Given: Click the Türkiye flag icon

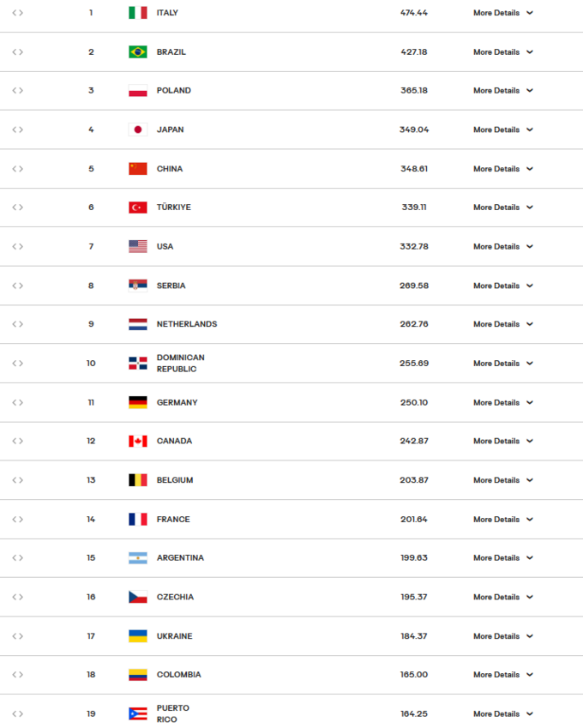Looking at the screenshot, I should (137, 208).
